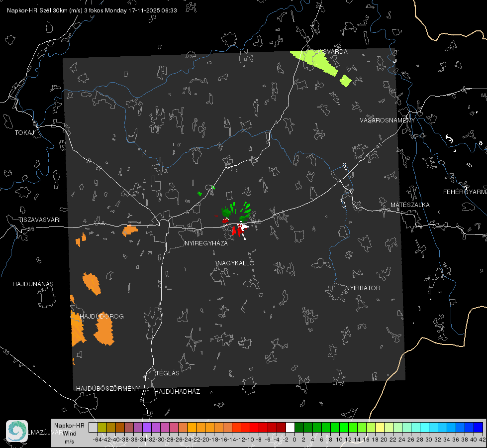This screenshot has height=448, width=487.
Task: Click the swirl logo icon at bottom-left
Action: coord(17,431)
